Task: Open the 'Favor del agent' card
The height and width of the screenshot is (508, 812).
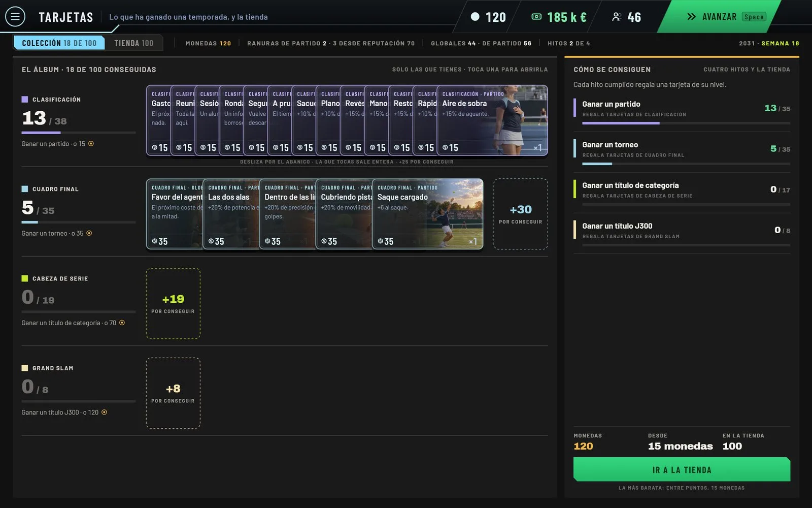Action: click(175, 214)
